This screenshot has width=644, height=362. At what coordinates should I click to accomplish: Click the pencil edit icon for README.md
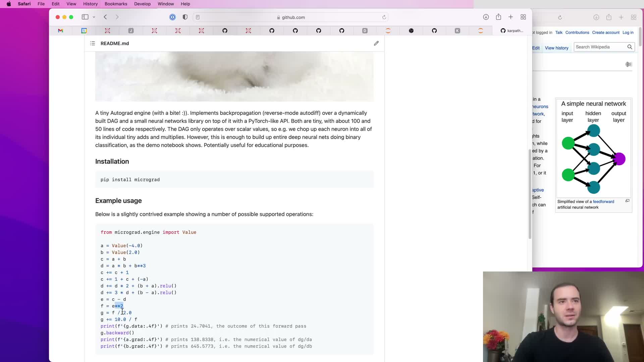(376, 43)
